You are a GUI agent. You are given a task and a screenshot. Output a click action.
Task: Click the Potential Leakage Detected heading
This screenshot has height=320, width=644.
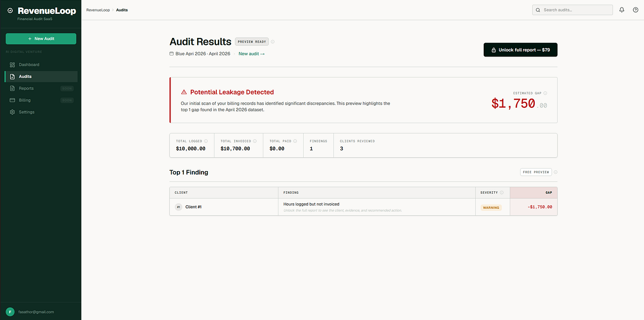232,92
